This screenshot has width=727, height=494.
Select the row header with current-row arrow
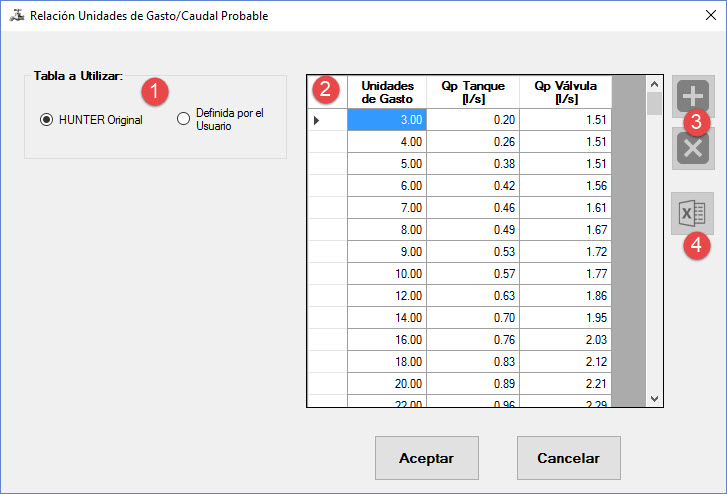tap(327, 120)
